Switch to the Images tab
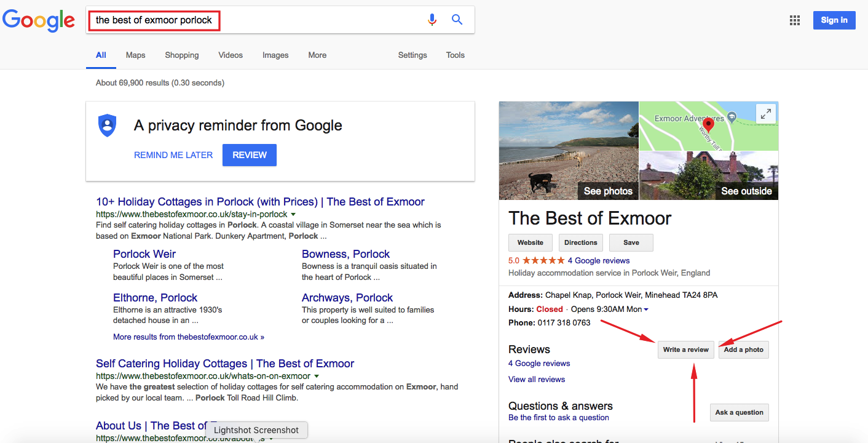This screenshot has height=443, width=868. pyautogui.click(x=275, y=55)
